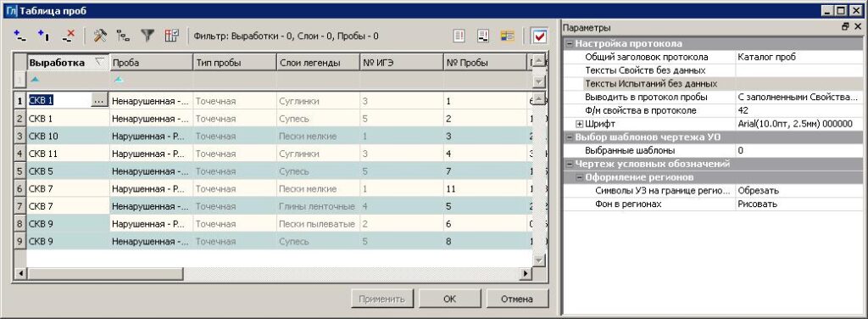Expand the Шрифт property

pos(580,124)
